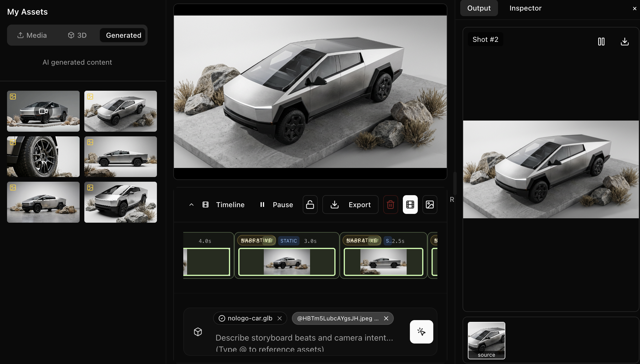Switch to image view using the picture icon
Image resolution: width=640 pixels, height=364 pixels.
(429, 205)
